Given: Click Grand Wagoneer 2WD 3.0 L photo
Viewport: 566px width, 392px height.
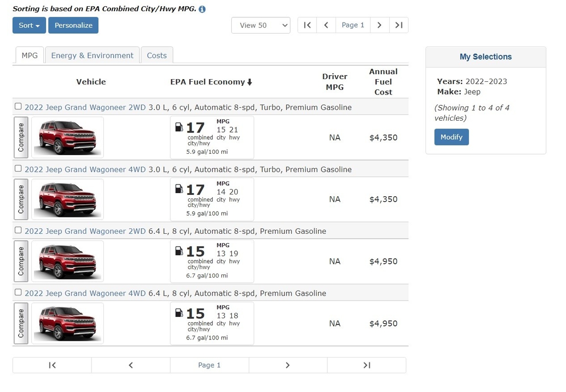Looking at the screenshot, I should click(67, 137).
